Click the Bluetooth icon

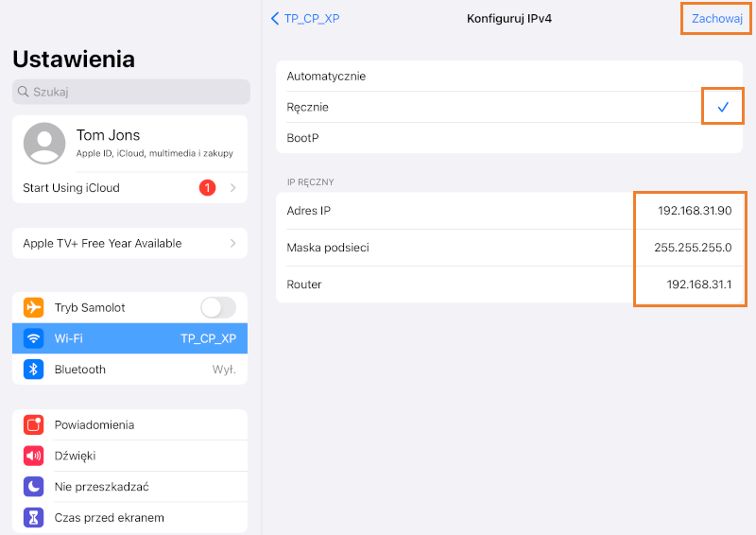point(34,370)
